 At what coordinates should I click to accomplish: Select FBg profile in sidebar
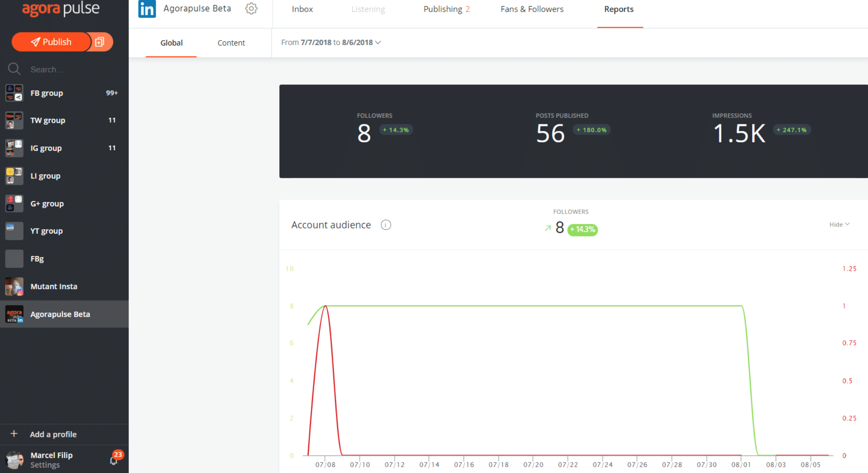64,259
